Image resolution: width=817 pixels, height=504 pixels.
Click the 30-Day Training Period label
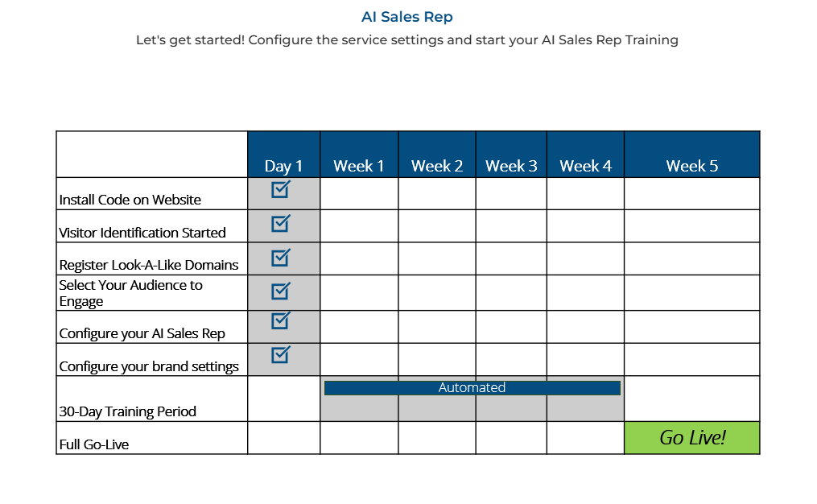pyautogui.click(x=128, y=411)
